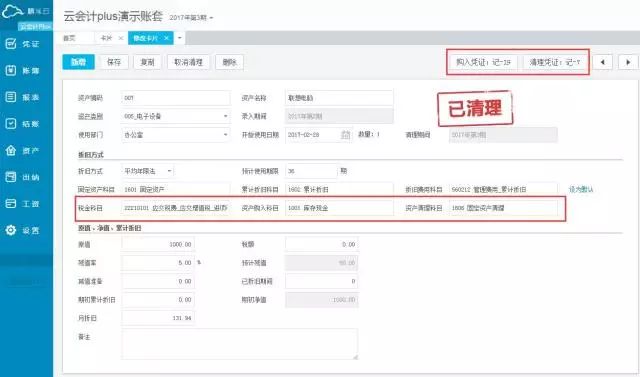The image size is (640, 377).
Task: Click the 原值、净值、累计折旧 section heading
Action: [109, 228]
